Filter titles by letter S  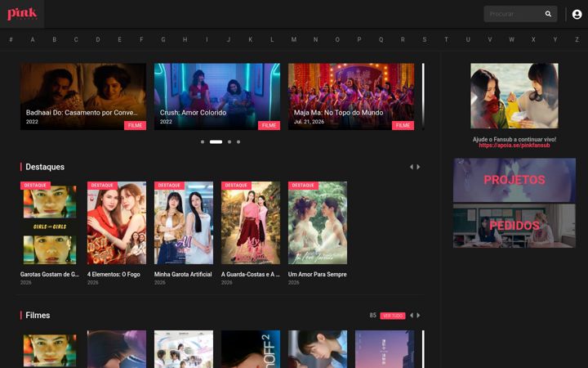tap(425, 39)
